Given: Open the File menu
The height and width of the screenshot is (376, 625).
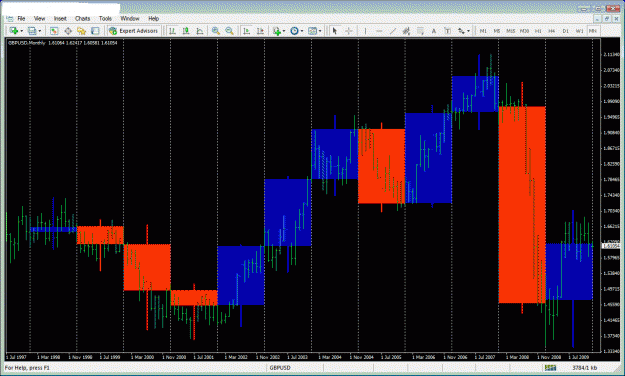Looking at the screenshot, I should (x=21, y=18).
